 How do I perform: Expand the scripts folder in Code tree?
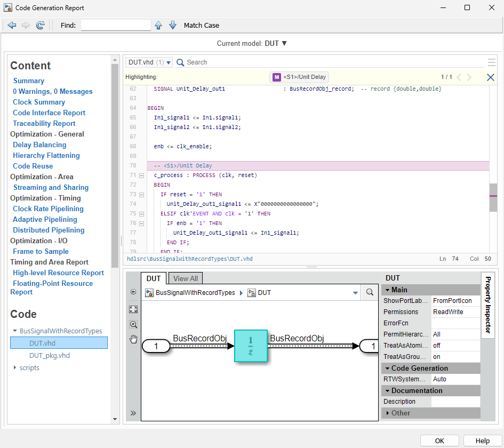(15, 367)
